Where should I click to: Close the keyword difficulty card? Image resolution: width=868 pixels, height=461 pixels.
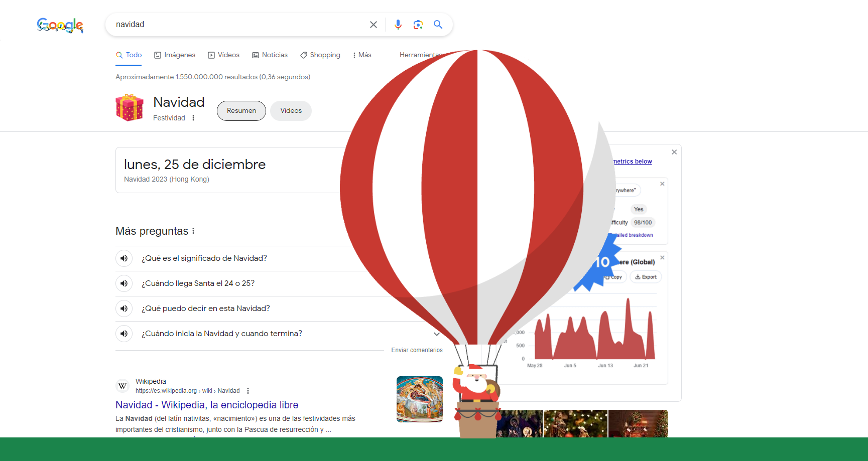[662, 184]
